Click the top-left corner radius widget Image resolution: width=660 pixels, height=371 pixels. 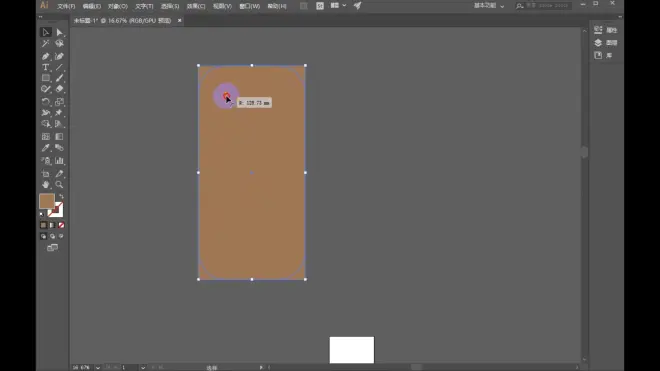[x=226, y=96]
